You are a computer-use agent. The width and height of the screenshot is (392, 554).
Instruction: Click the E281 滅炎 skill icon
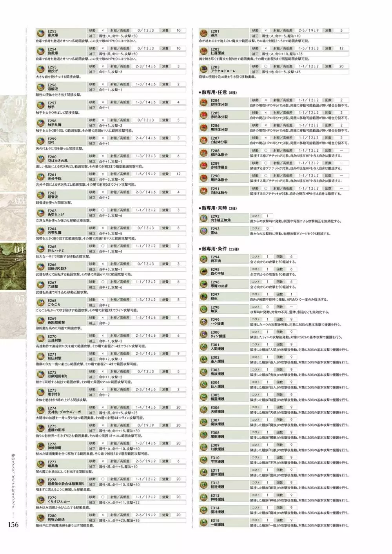tap(203, 33)
